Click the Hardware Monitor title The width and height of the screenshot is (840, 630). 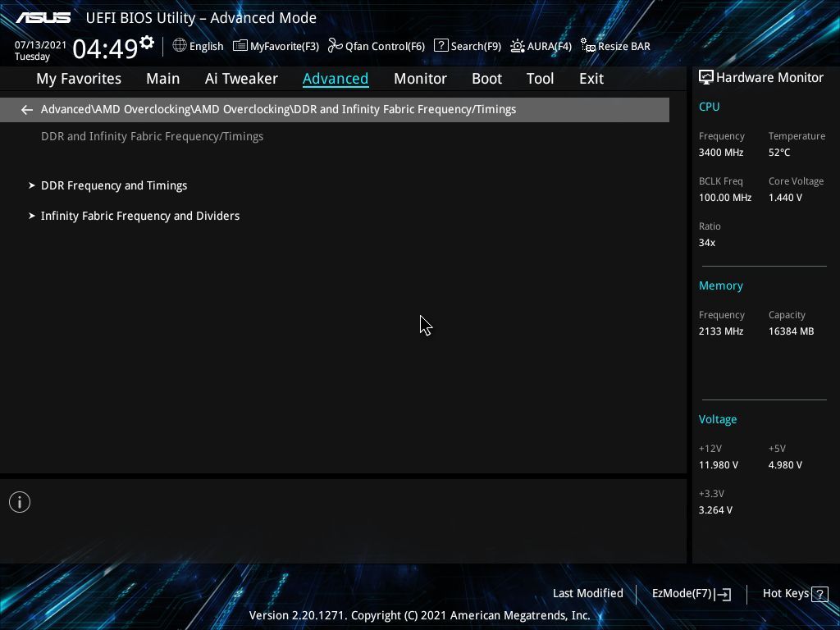click(769, 78)
